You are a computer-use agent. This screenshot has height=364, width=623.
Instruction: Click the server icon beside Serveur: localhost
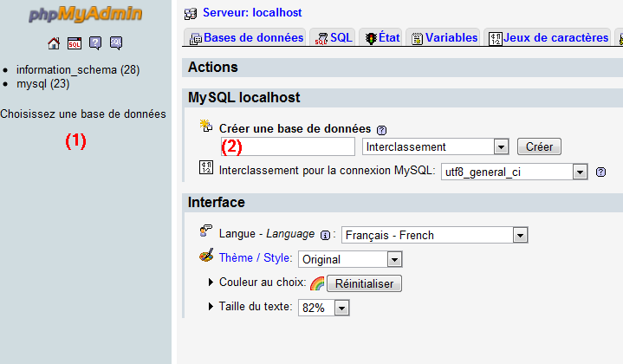coord(191,14)
